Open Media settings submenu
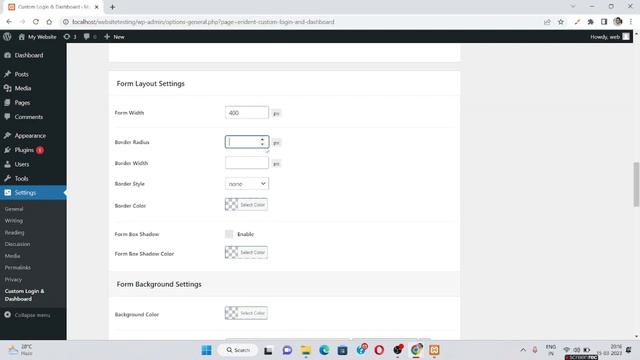The image size is (640, 360). click(x=12, y=256)
